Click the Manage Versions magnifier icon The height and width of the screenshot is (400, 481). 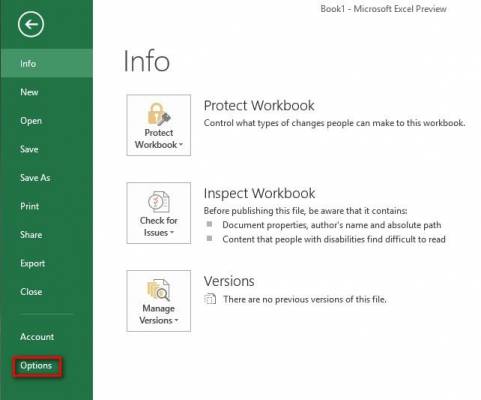tap(159, 289)
